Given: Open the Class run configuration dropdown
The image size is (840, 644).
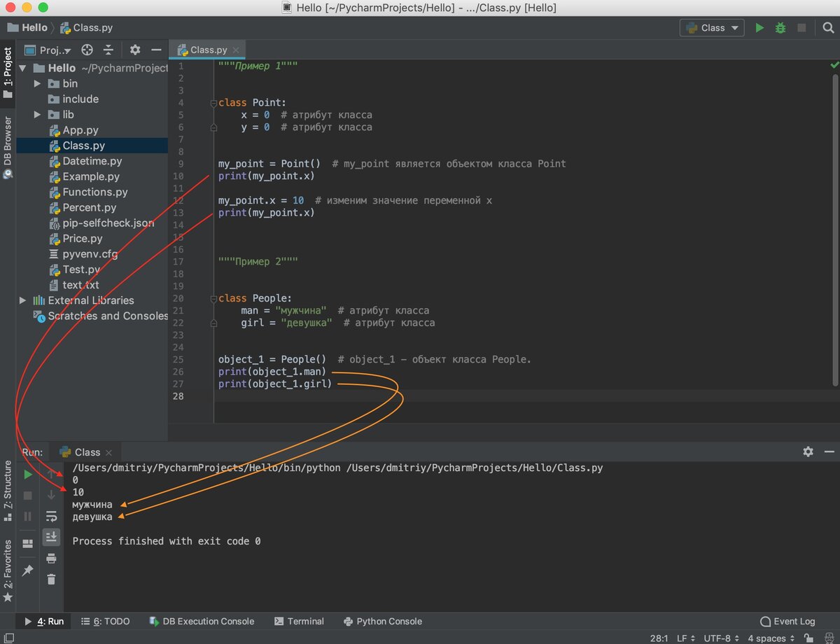Looking at the screenshot, I should (x=712, y=28).
